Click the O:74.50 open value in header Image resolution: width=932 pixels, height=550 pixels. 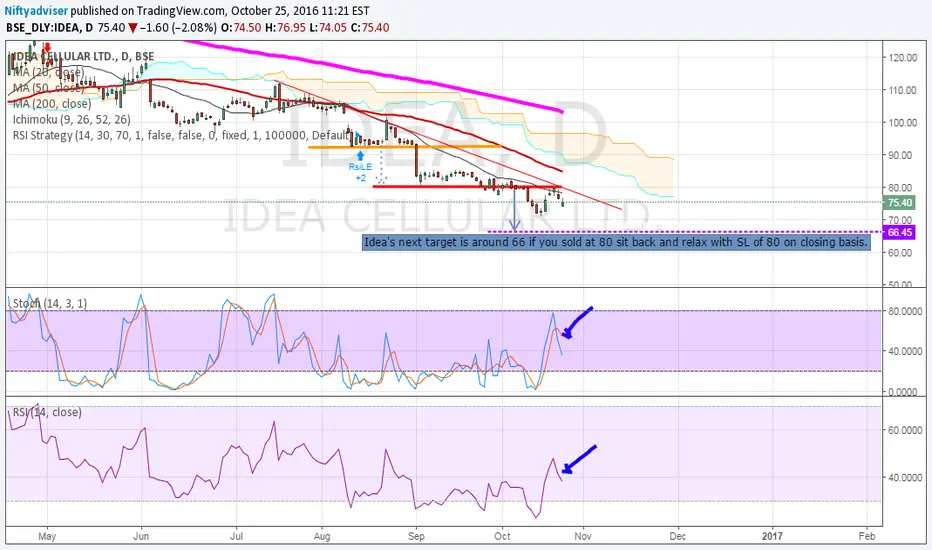(x=241, y=27)
